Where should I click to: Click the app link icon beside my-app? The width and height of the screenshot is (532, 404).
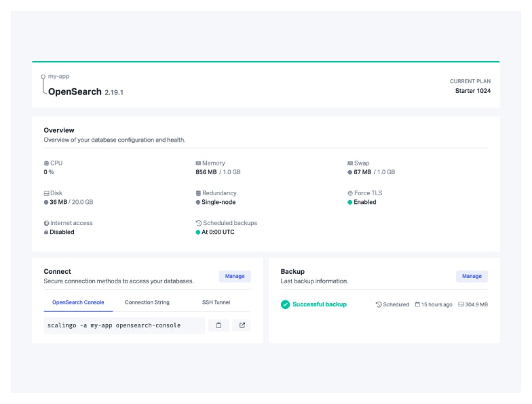43,83
